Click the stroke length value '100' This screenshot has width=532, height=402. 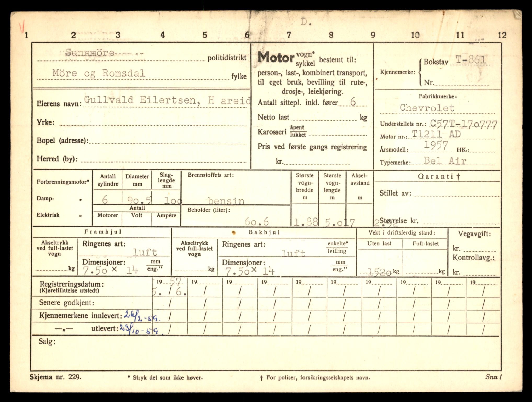click(x=173, y=201)
